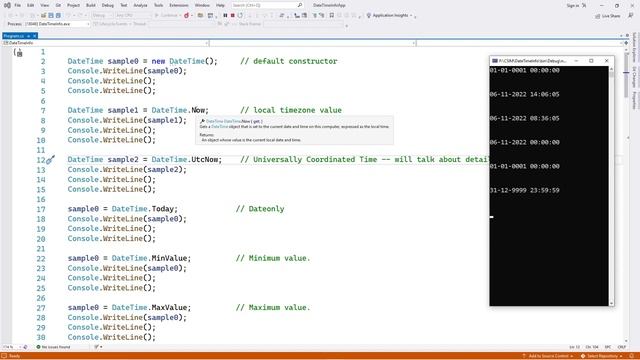Open the Project menu

(x=73, y=5)
